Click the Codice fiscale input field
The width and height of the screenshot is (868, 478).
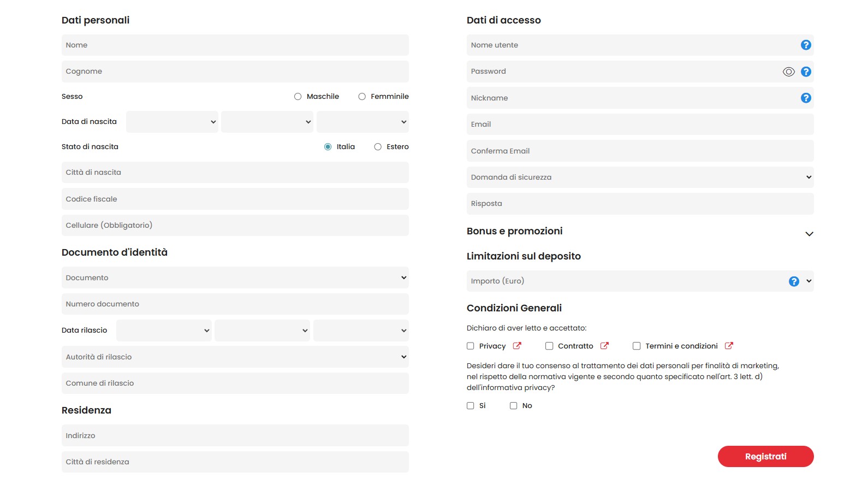(235, 199)
